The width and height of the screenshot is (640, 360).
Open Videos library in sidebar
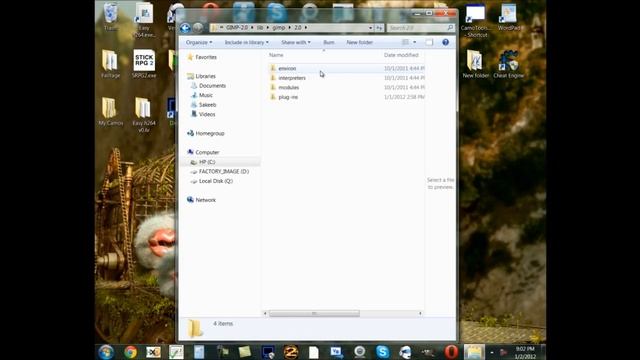tap(207, 114)
